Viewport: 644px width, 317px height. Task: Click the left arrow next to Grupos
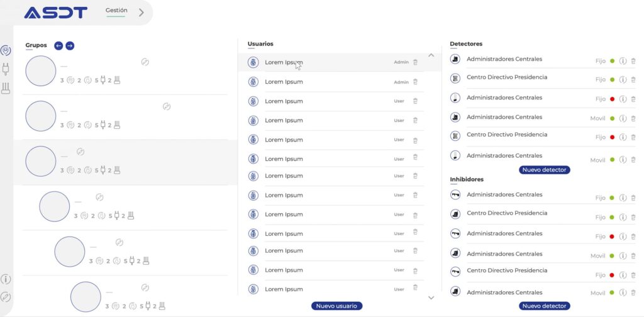tap(58, 45)
